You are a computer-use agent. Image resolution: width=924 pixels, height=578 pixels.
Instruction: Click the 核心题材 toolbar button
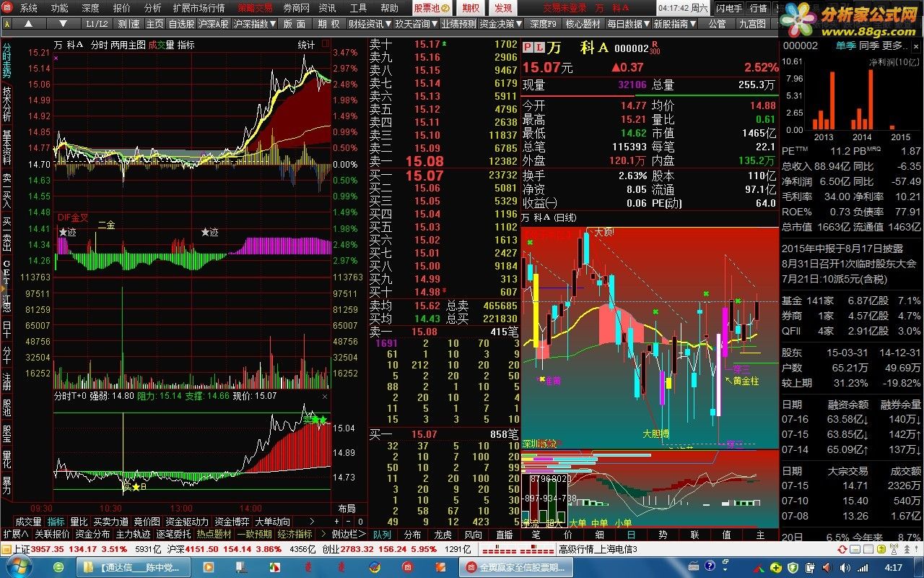click(x=583, y=24)
